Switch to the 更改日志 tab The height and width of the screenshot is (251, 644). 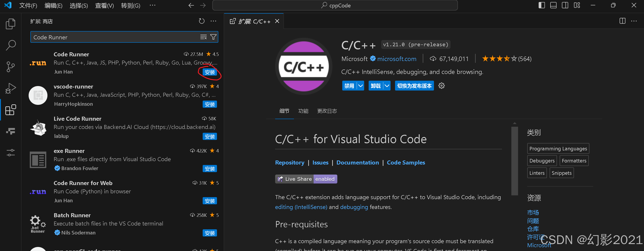pos(327,111)
